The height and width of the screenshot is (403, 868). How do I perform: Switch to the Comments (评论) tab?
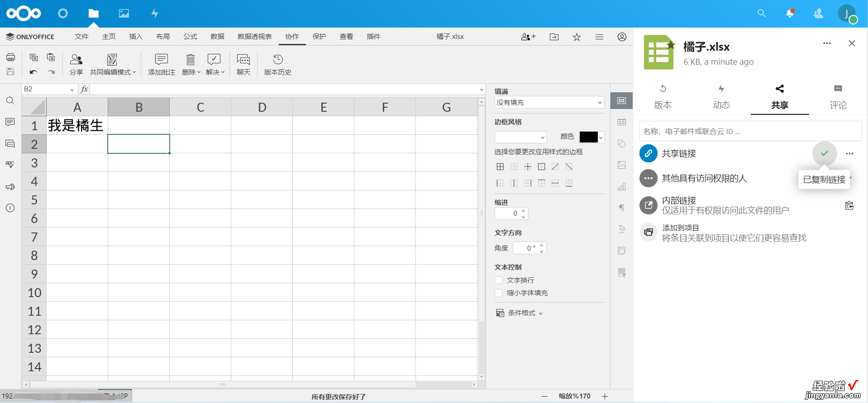click(838, 97)
